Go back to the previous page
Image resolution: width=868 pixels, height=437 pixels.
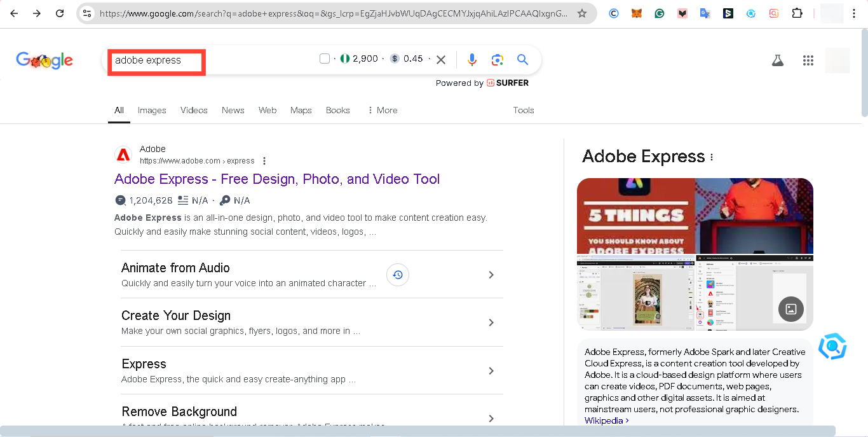[14, 13]
